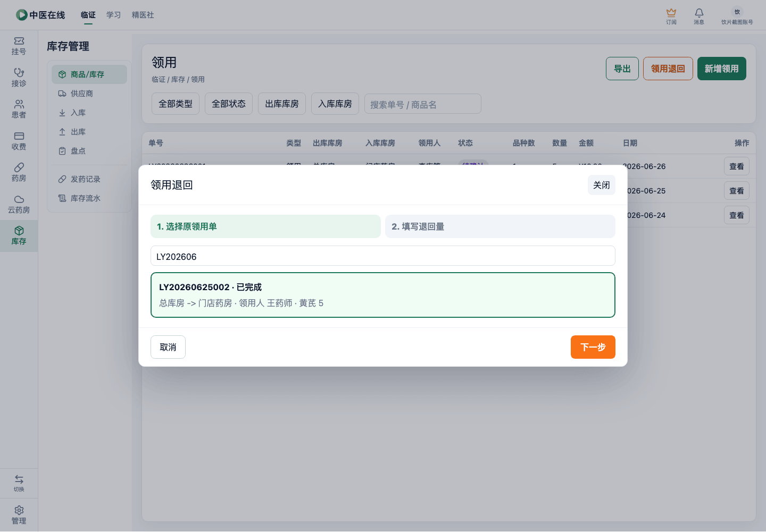Click the 状态 column header

(x=465, y=143)
